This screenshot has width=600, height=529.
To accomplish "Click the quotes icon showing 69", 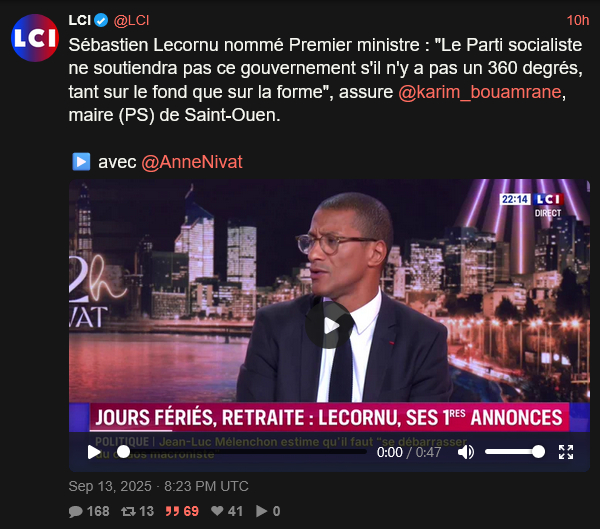I will click(x=173, y=511).
